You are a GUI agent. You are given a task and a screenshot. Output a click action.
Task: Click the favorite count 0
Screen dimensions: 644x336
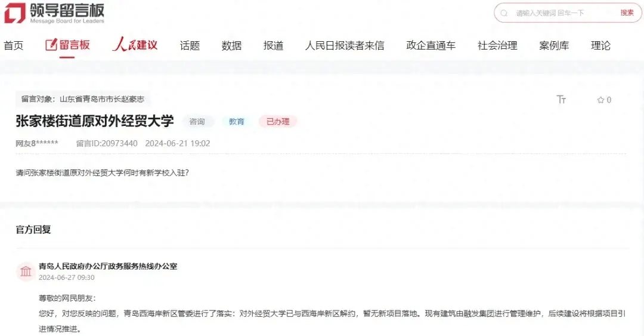[609, 100]
